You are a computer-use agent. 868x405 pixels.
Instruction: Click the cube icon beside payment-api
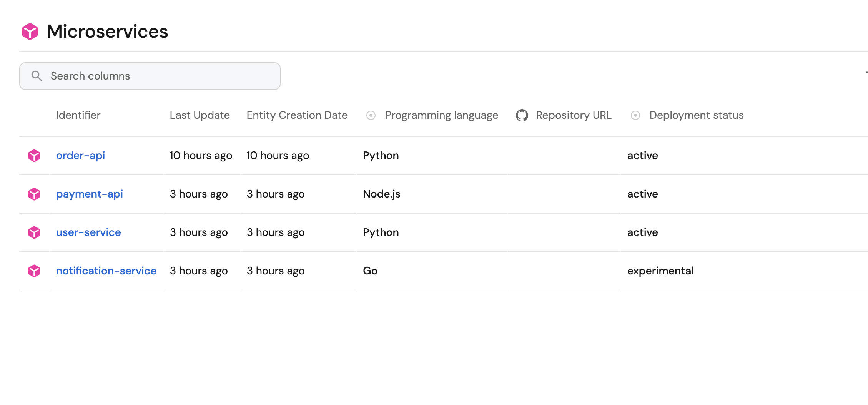click(x=34, y=194)
